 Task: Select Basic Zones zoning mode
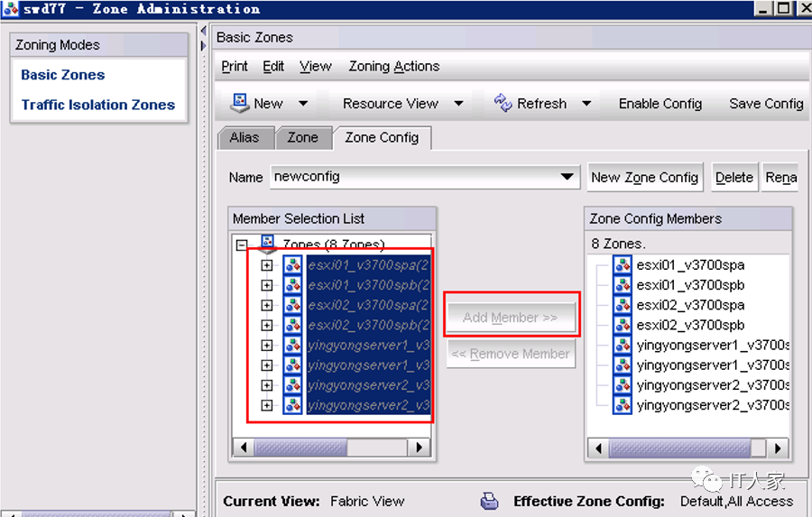click(62, 75)
